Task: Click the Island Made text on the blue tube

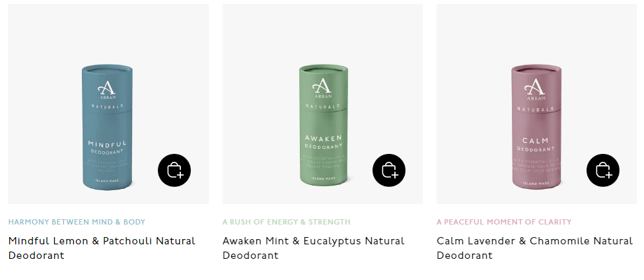Action: pyautogui.click(x=107, y=181)
